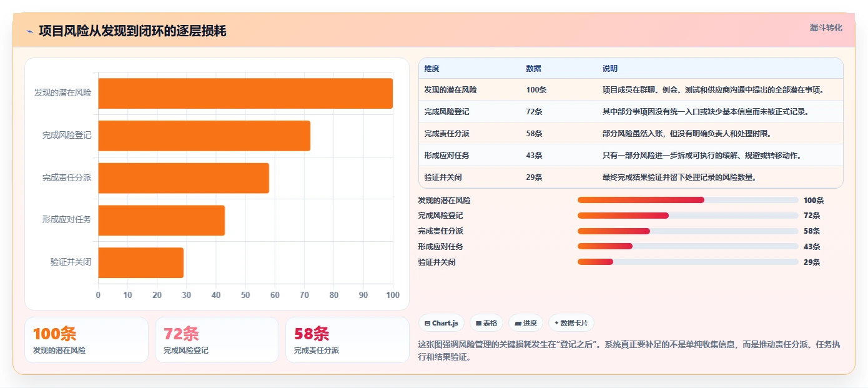Click the 完成风险登记 label in the progress list
Viewport: 868px width, 388px height.
point(440,216)
